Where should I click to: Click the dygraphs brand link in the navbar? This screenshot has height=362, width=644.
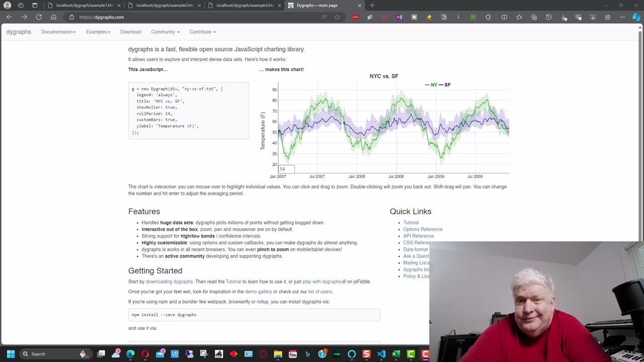coord(19,32)
